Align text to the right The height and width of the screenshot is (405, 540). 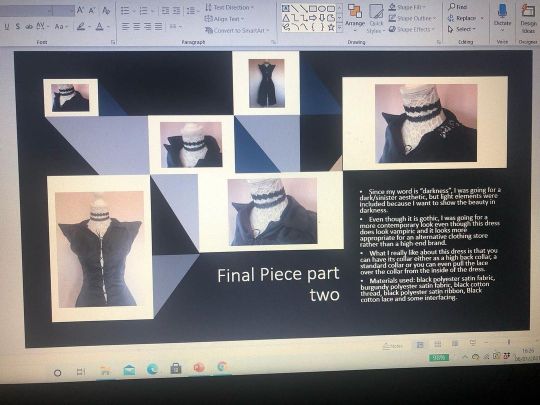pyautogui.click(x=148, y=26)
